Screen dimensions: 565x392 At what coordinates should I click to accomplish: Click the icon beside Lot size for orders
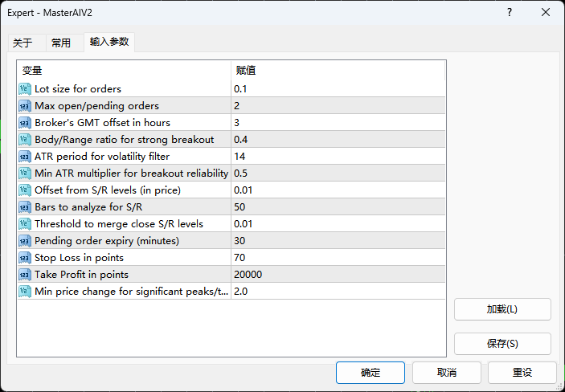(24, 88)
